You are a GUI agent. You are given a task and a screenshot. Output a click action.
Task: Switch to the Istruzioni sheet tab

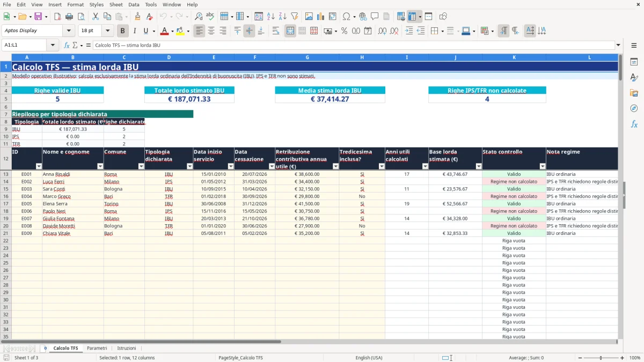coord(127,348)
